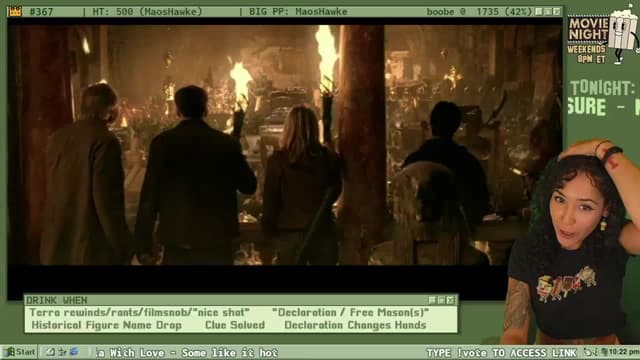Image resolution: width=640 pixels, height=360 pixels.
Task: Click the DRINK WHEN window title
Action: [x=56, y=300]
